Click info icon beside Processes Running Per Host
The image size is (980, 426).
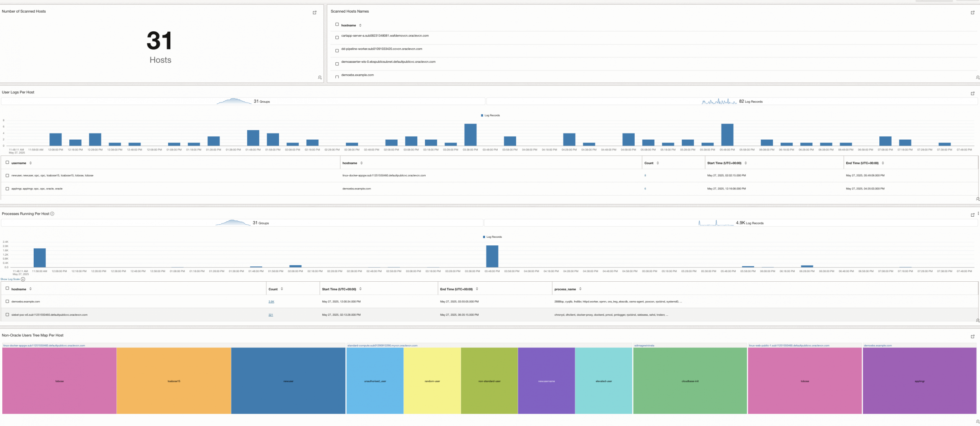click(x=52, y=214)
